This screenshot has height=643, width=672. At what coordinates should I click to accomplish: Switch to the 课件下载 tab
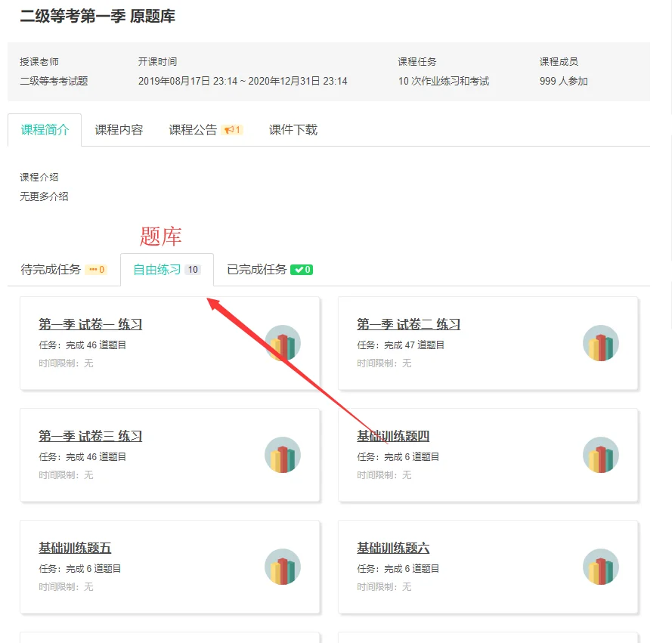293,130
